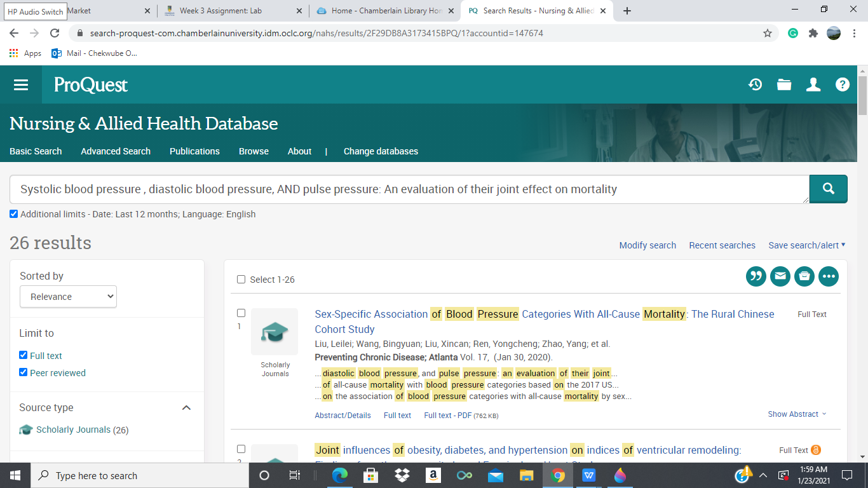Email selected results with envelope icon
Image resolution: width=868 pixels, height=488 pixels.
[780, 276]
